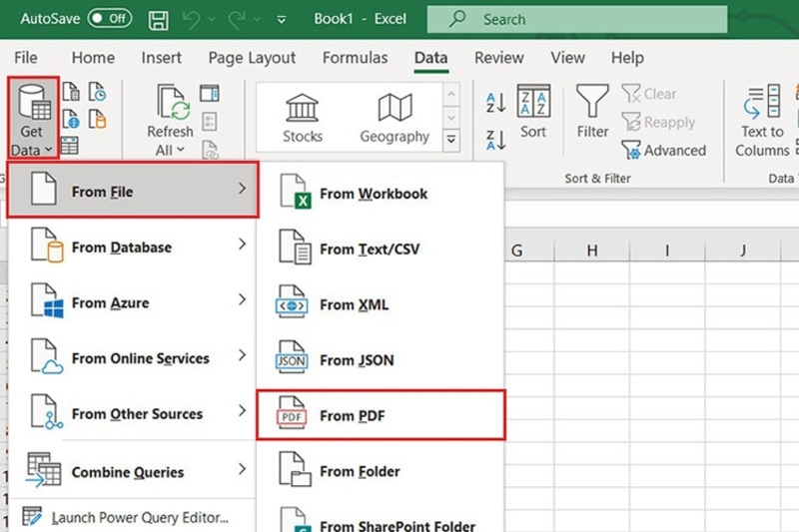Click Sort Z to A icon
This screenshot has width=799, height=532.
coord(495,140)
